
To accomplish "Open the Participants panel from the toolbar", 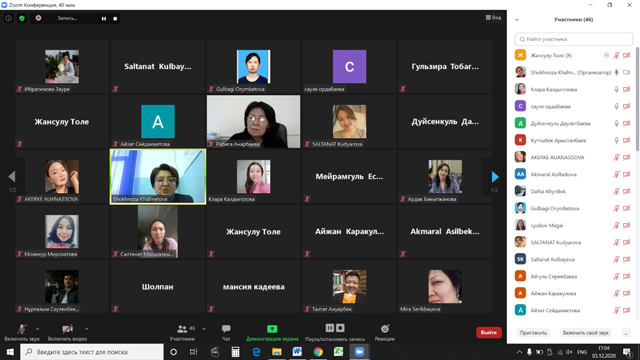I will [x=182, y=332].
